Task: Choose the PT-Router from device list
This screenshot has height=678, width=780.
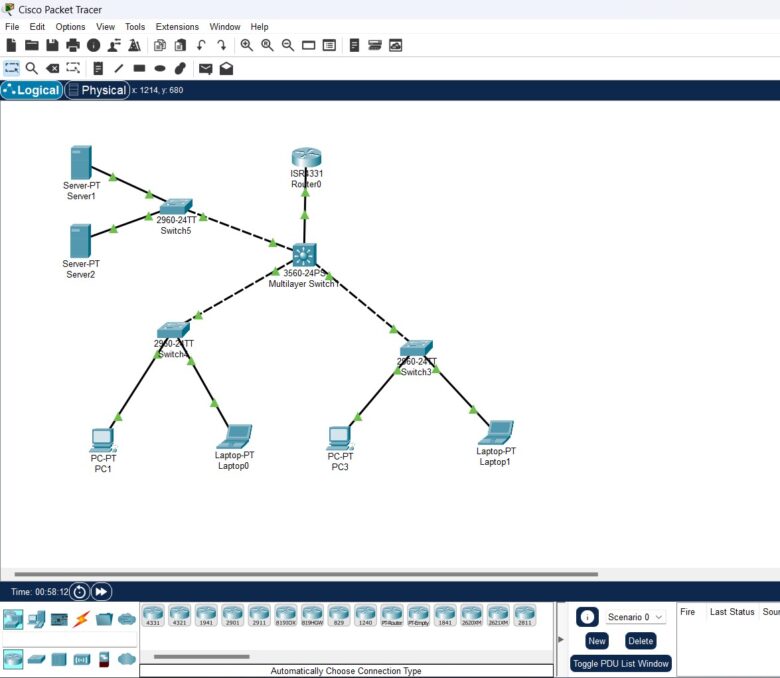Action: (392, 615)
